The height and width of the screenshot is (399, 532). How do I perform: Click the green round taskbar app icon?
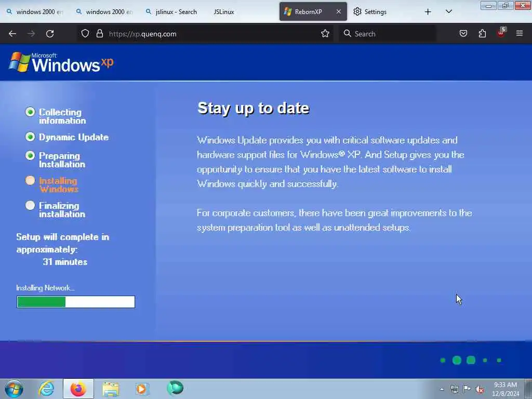click(x=175, y=388)
